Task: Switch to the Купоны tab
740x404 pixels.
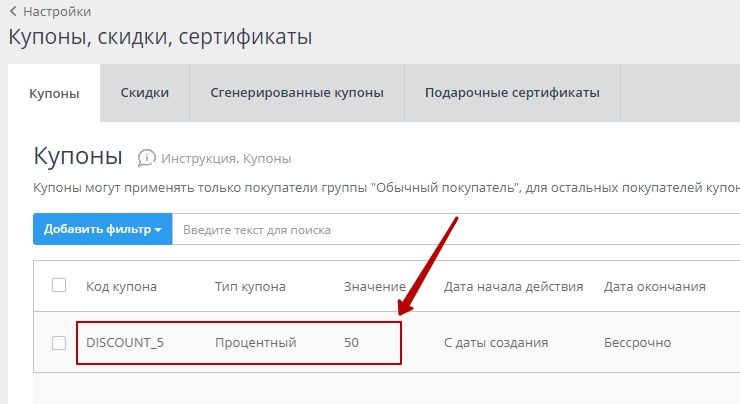Action: coord(54,93)
